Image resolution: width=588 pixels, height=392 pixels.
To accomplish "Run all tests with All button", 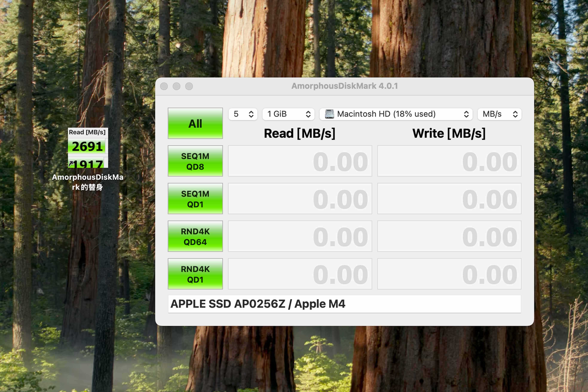I will 195,123.
